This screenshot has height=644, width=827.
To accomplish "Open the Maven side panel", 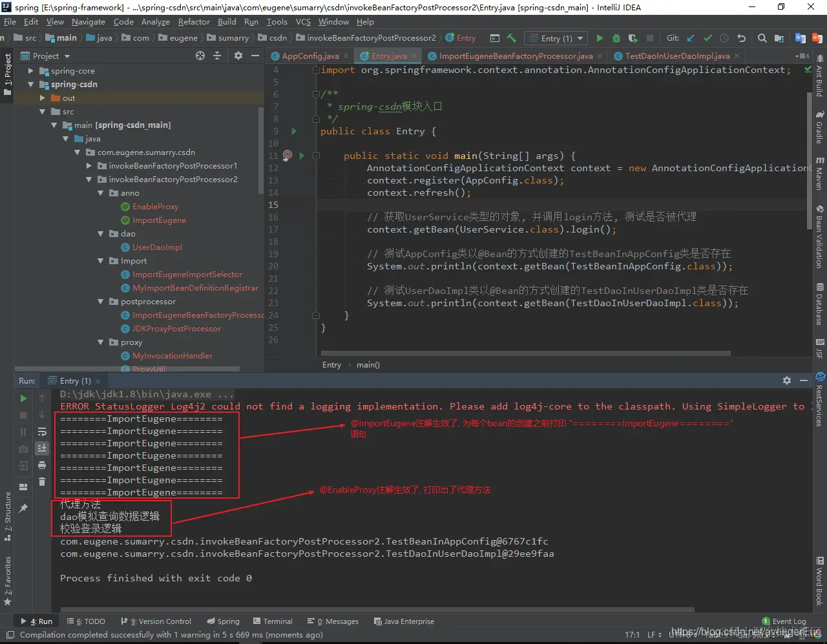I will coord(820,172).
